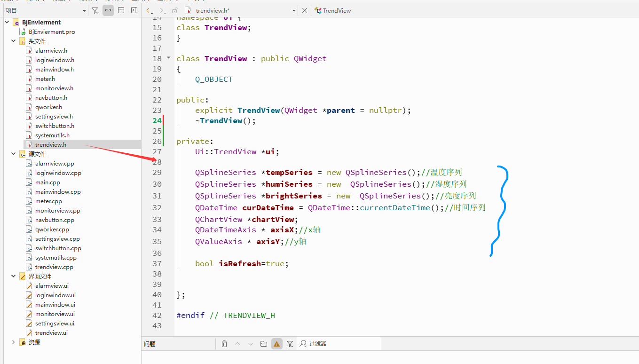Viewport: 639px width, 364px height.
Task: Open alarmview.ui form file
Action: pos(52,285)
